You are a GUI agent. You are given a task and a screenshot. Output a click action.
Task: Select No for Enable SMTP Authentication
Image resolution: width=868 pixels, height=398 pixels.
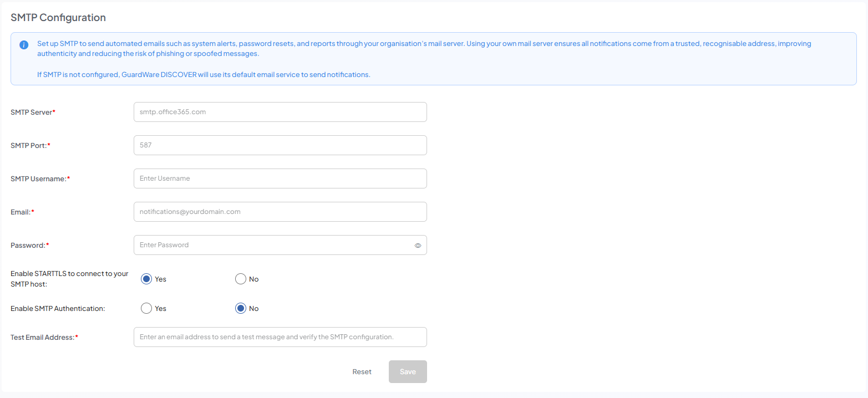[241, 308]
